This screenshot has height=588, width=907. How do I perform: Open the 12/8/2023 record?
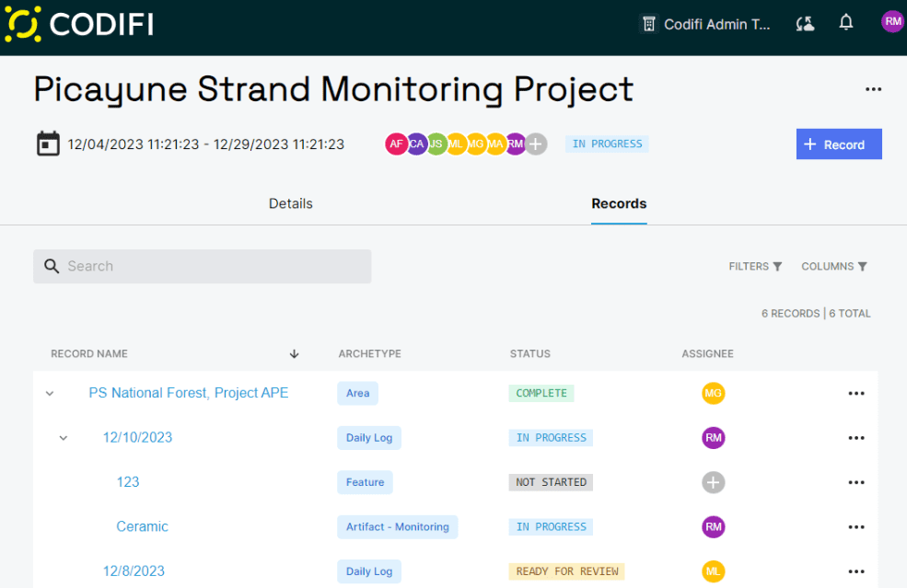pyautogui.click(x=134, y=571)
